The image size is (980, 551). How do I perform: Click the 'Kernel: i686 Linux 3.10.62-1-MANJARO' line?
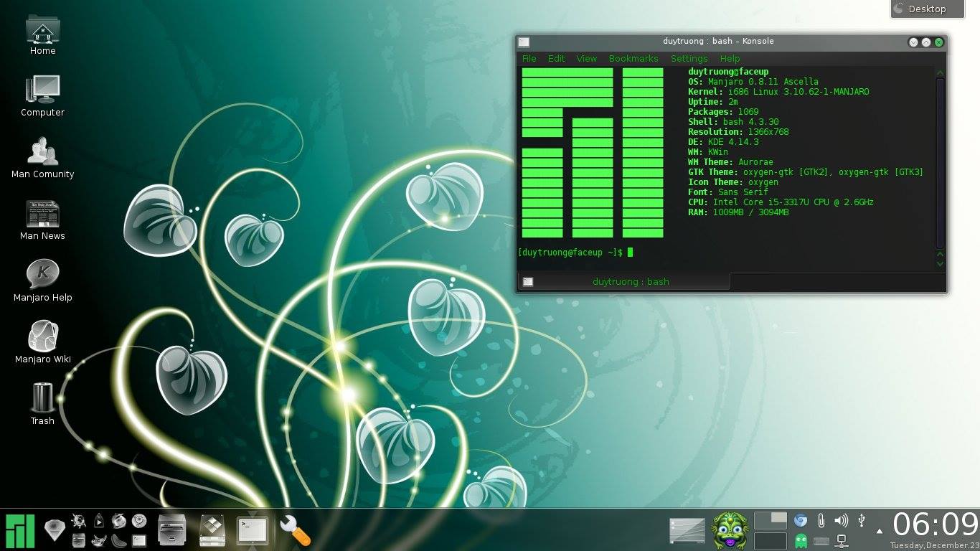click(x=778, y=92)
